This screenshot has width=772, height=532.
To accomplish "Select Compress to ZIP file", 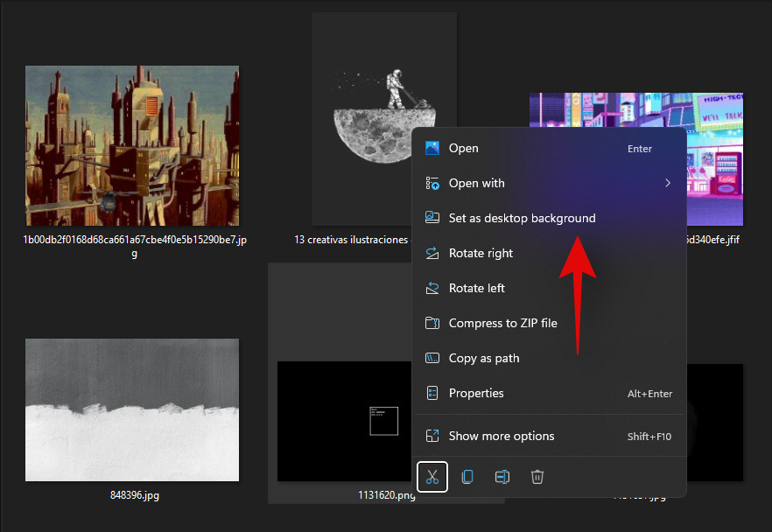I will [x=502, y=324].
